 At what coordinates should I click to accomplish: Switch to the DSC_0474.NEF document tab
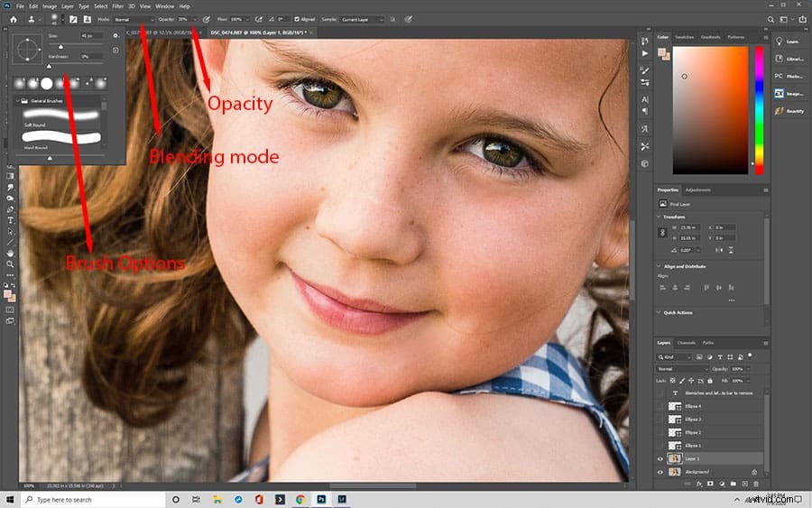point(258,32)
